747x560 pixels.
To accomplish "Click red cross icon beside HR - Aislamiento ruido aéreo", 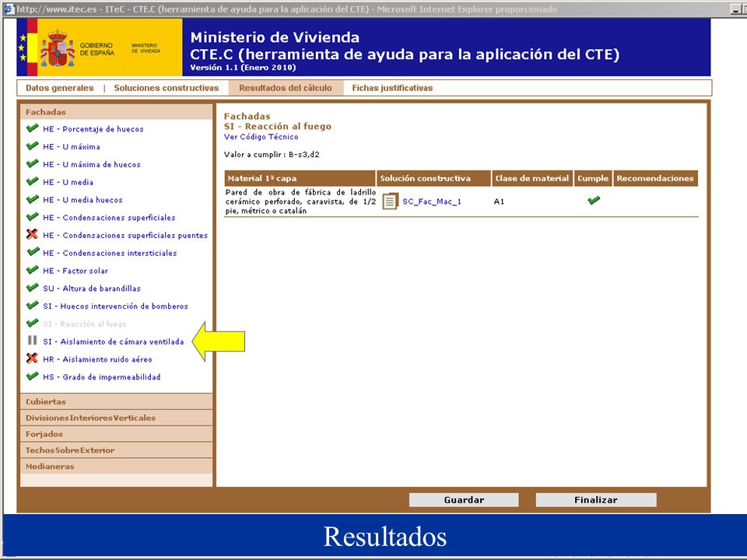I will click(x=32, y=358).
